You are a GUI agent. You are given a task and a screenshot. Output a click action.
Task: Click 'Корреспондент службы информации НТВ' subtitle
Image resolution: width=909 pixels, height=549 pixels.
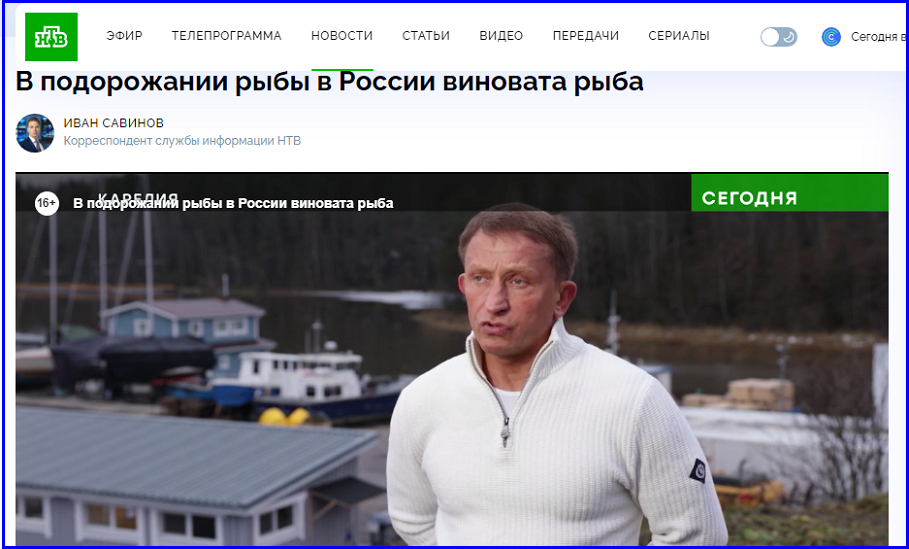click(182, 141)
